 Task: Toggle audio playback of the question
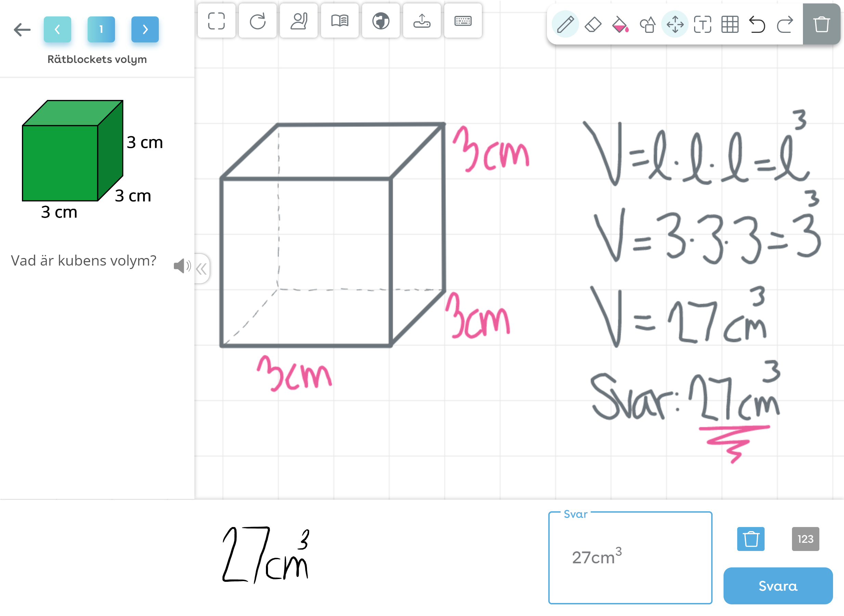[182, 266]
